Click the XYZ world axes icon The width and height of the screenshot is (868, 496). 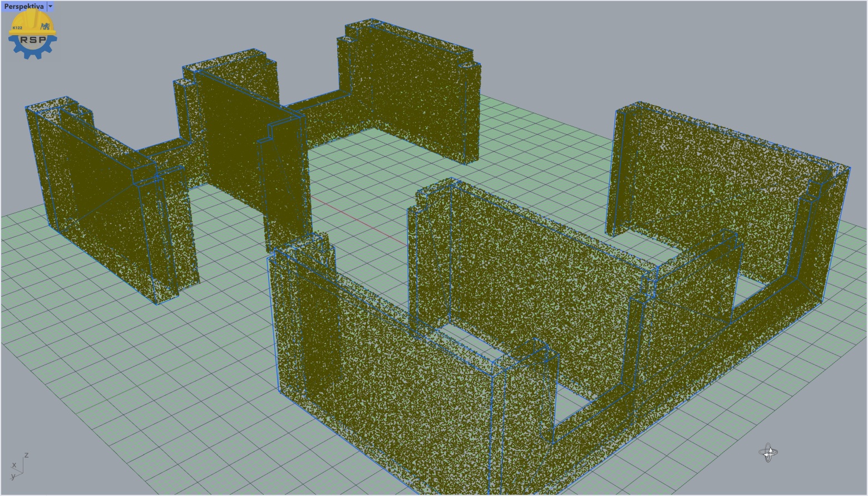[19, 466]
